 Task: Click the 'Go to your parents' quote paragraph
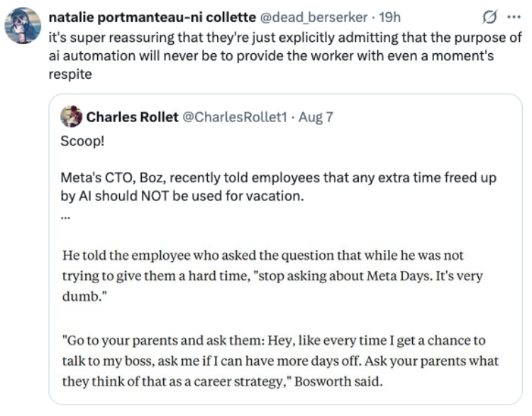[x=280, y=361]
